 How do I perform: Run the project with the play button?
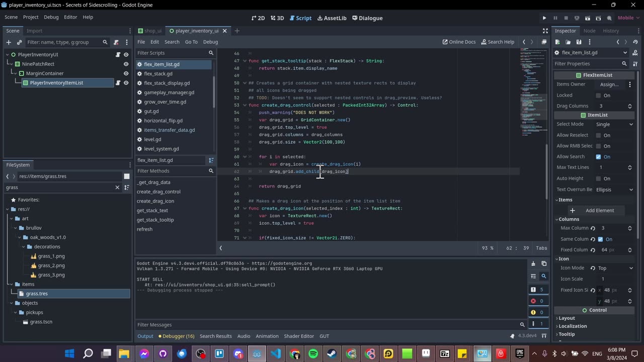(544, 18)
